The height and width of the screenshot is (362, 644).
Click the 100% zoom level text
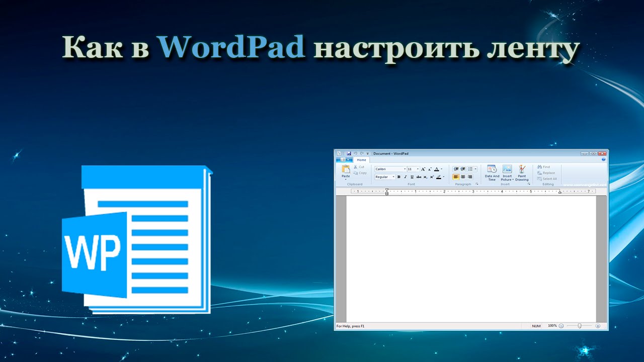click(x=552, y=326)
